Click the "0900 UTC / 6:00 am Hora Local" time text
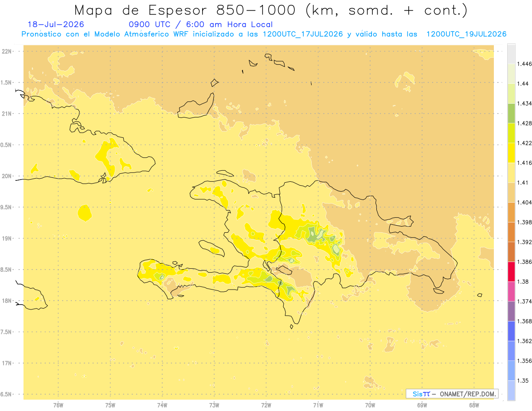Viewport: 532px width, 411px height. coord(200,25)
